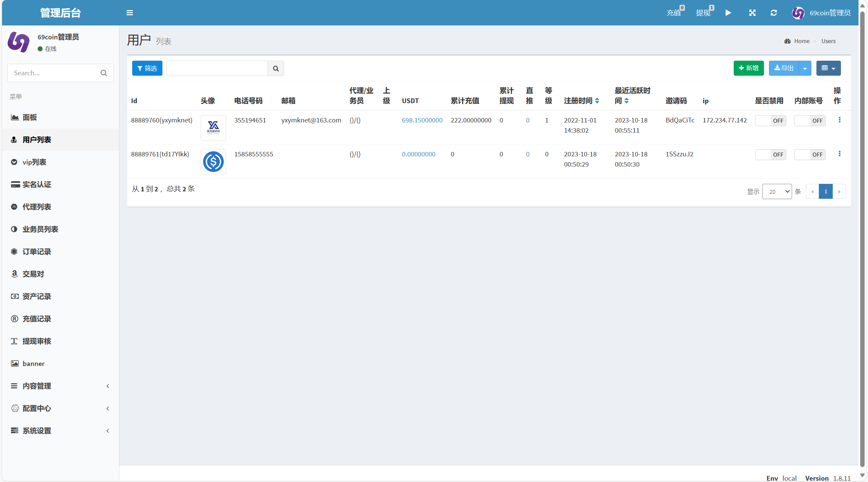Image resolution: width=868 pixels, height=482 pixels.
Task: Click the blue 筛选 filter button
Action: point(147,69)
